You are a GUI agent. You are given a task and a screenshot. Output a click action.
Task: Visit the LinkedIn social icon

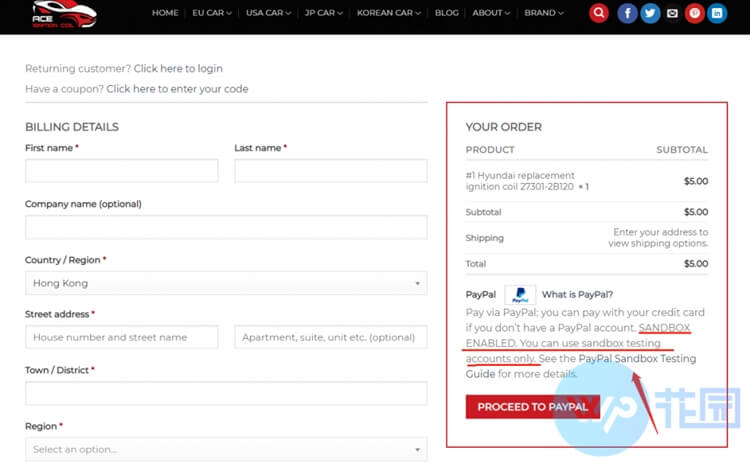[x=717, y=13]
